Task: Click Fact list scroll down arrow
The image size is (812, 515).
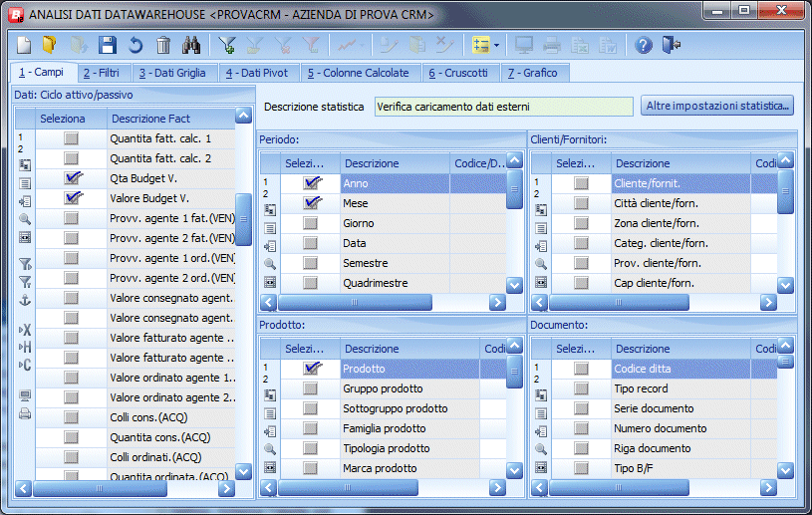Action: pos(243,471)
